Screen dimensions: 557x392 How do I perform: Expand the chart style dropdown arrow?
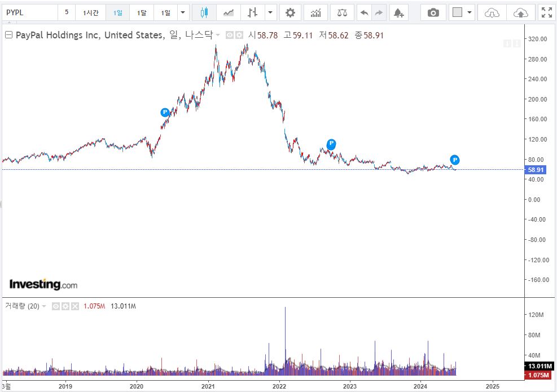click(270, 13)
